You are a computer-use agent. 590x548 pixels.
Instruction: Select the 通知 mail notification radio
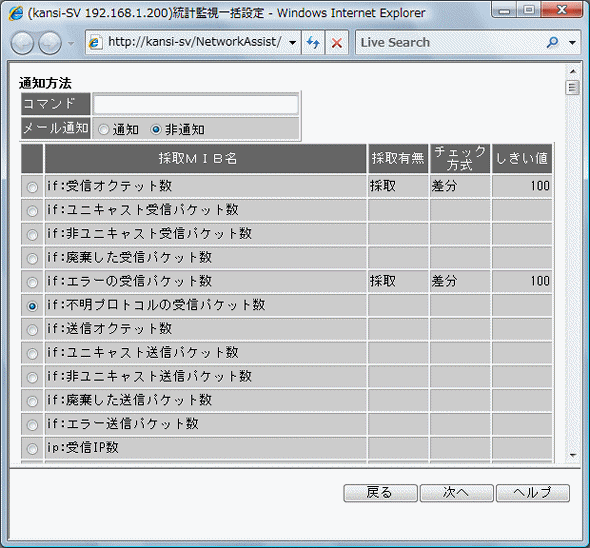(x=103, y=130)
